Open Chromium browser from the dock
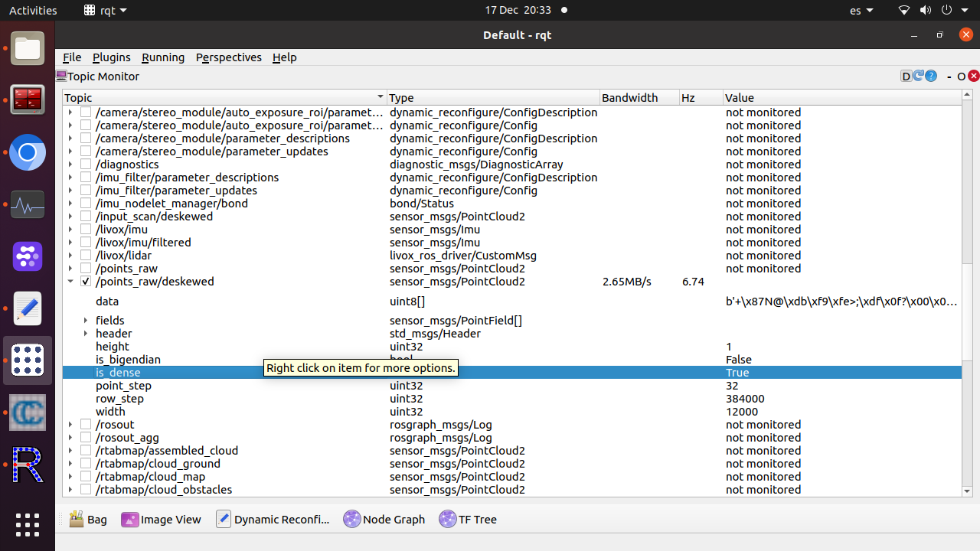Viewport: 980px width, 551px height. [x=28, y=153]
